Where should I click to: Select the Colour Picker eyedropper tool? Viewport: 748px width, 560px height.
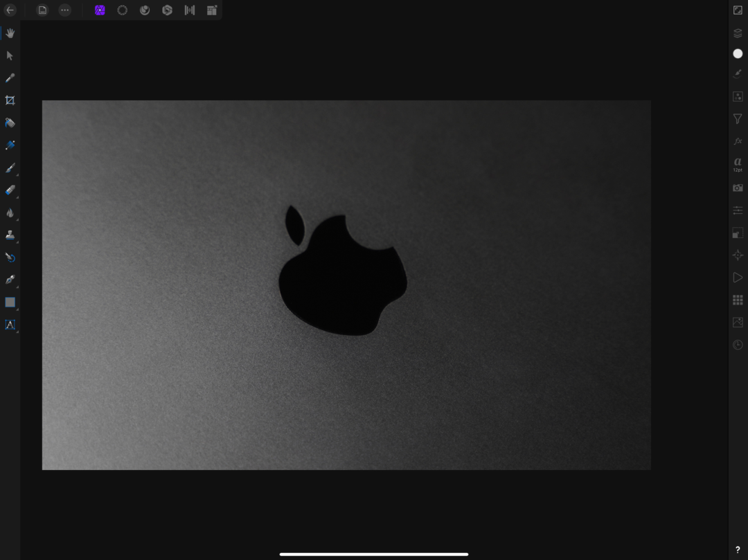(x=10, y=78)
